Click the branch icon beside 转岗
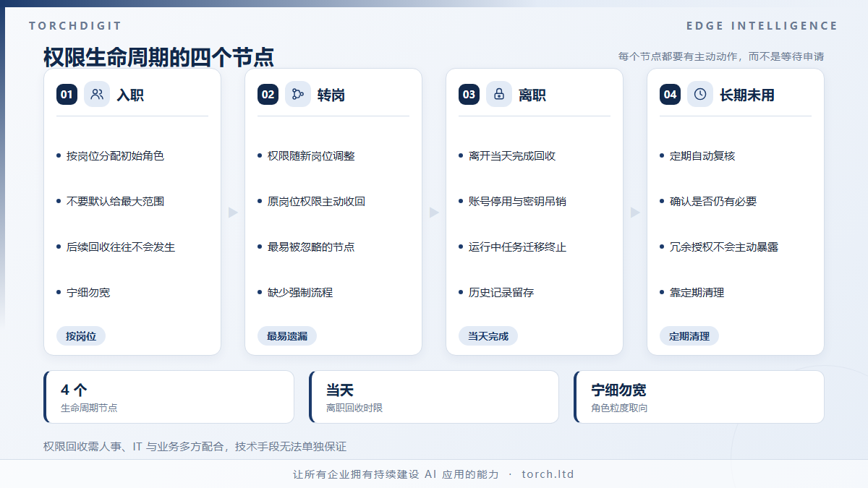Viewport: 868px width, 488px height. [x=298, y=94]
